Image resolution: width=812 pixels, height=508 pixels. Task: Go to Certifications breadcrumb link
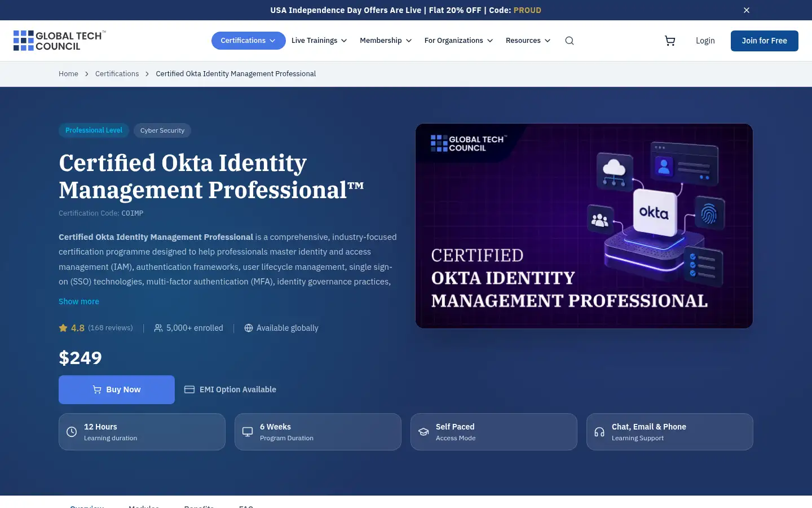pos(117,74)
